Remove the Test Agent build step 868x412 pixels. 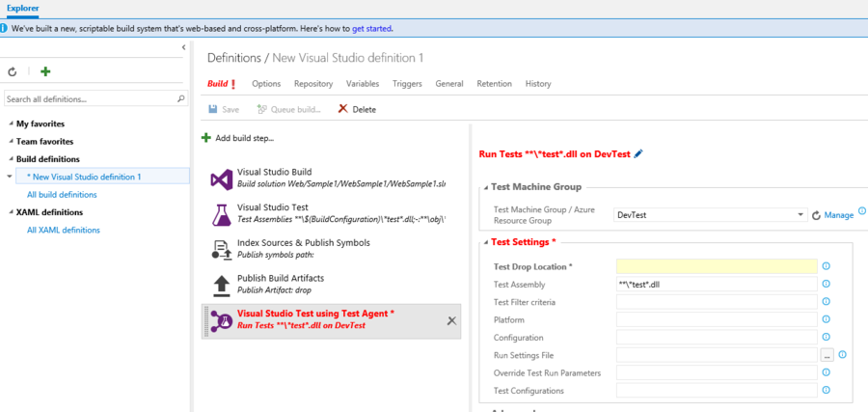[x=451, y=320]
